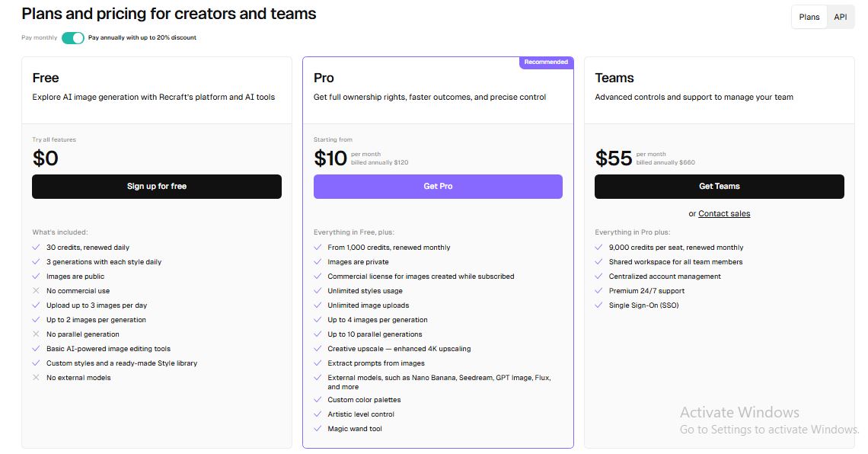Image resolution: width=868 pixels, height=454 pixels.
Task: Toggle the annual billing switch
Action: tap(73, 37)
